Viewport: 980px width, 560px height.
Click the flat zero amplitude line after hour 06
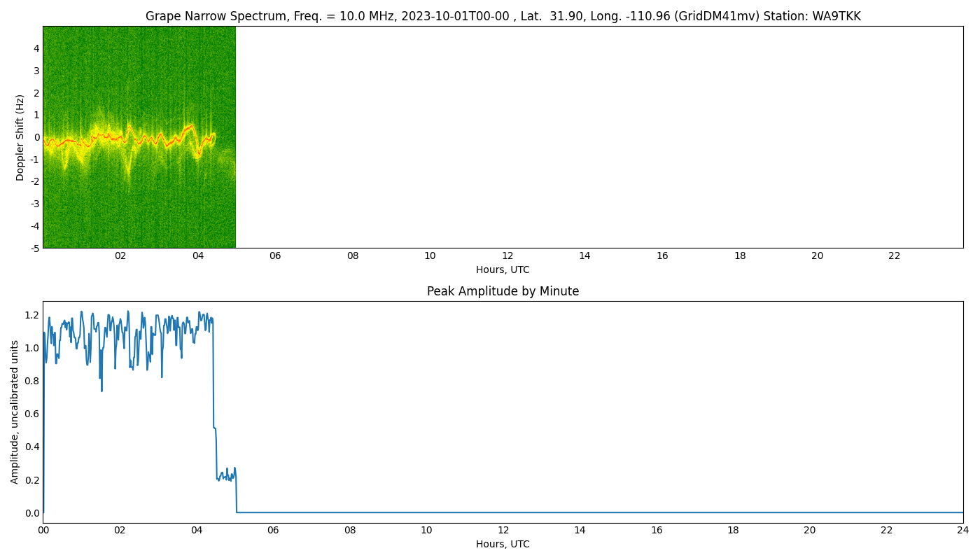[x=560, y=512]
